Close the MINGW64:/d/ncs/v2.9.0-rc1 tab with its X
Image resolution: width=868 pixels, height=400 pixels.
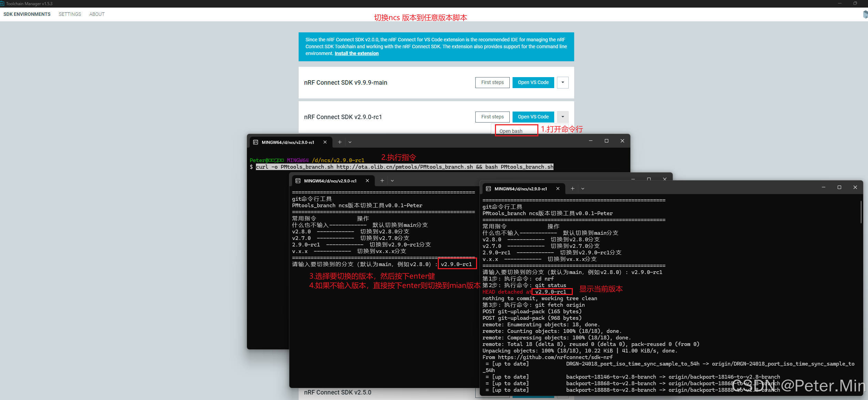coord(325,142)
